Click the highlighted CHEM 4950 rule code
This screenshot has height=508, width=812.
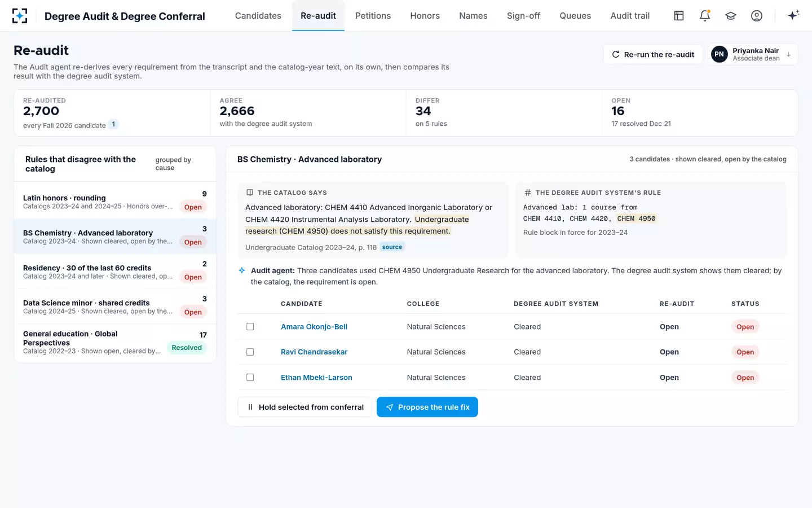click(x=636, y=218)
